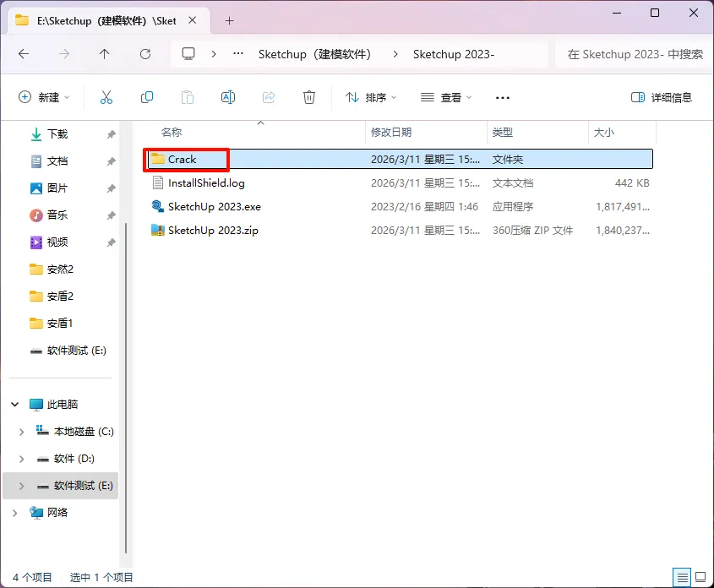This screenshot has height=588, width=714.
Task: Open the 安然2 folder in sidebar
Action: [60, 269]
